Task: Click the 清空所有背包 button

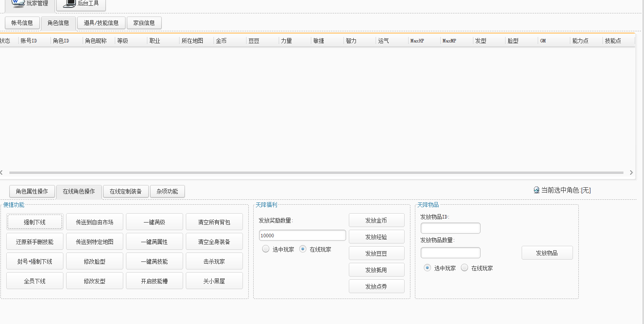Action: (214, 222)
